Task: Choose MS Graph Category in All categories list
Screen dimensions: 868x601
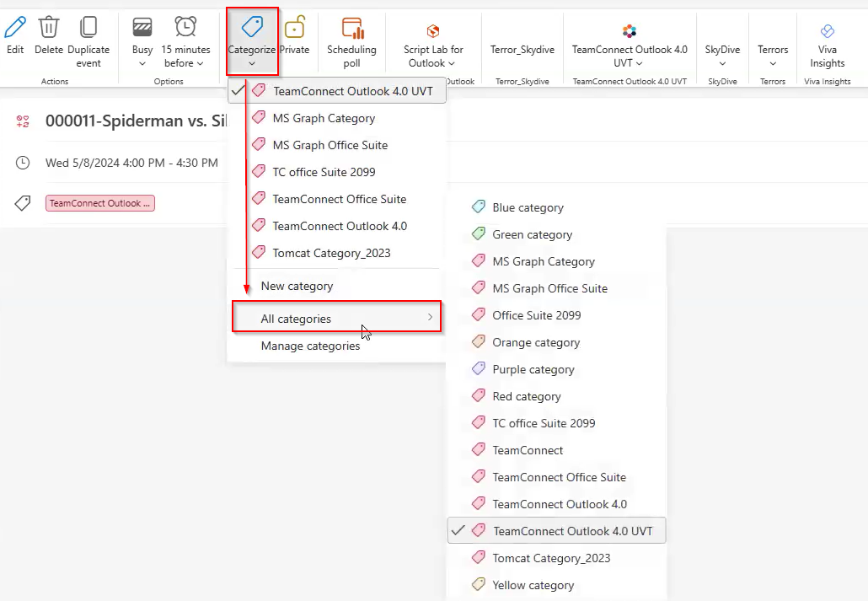Action: point(556,261)
